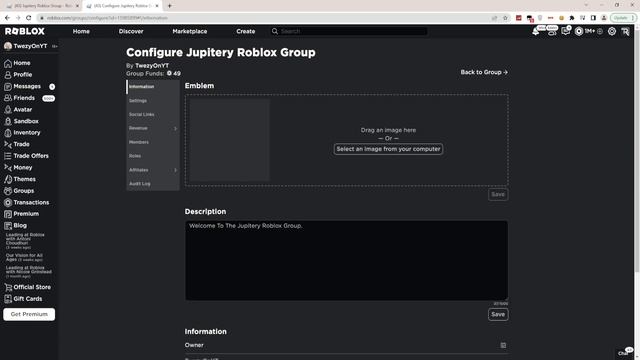Open the Create top menu
The width and height of the screenshot is (640, 360).
click(x=246, y=31)
